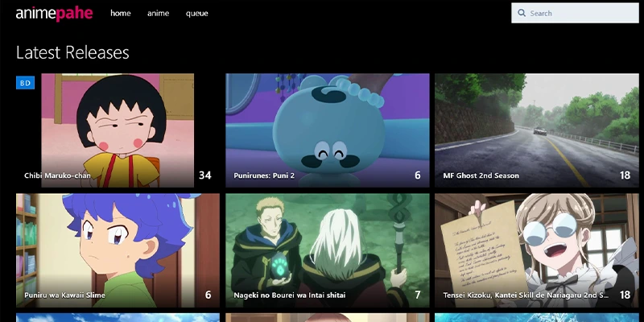Screen dimensions: 644x322
Task: Click the BD badge on Chibi Maruko-chan
Action: (x=25, y=83)
